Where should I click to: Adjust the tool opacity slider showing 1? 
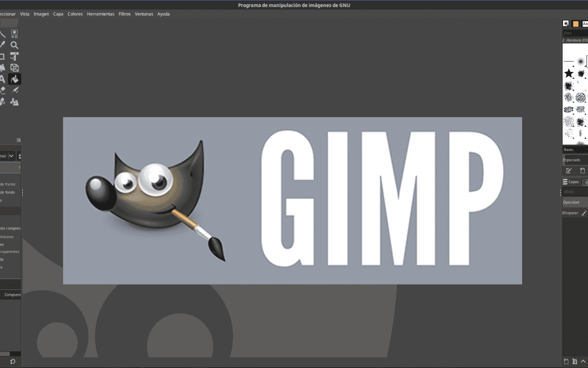point(10,167)
